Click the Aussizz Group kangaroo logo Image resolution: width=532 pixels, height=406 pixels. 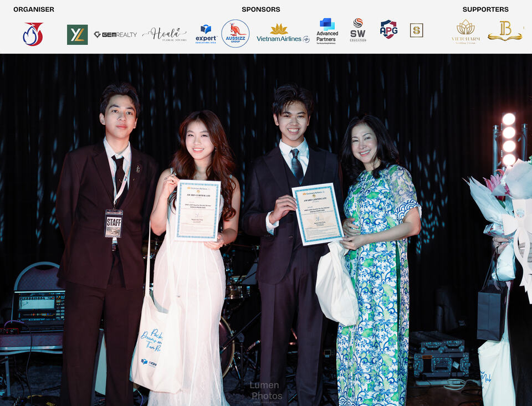tap(236, 33)
